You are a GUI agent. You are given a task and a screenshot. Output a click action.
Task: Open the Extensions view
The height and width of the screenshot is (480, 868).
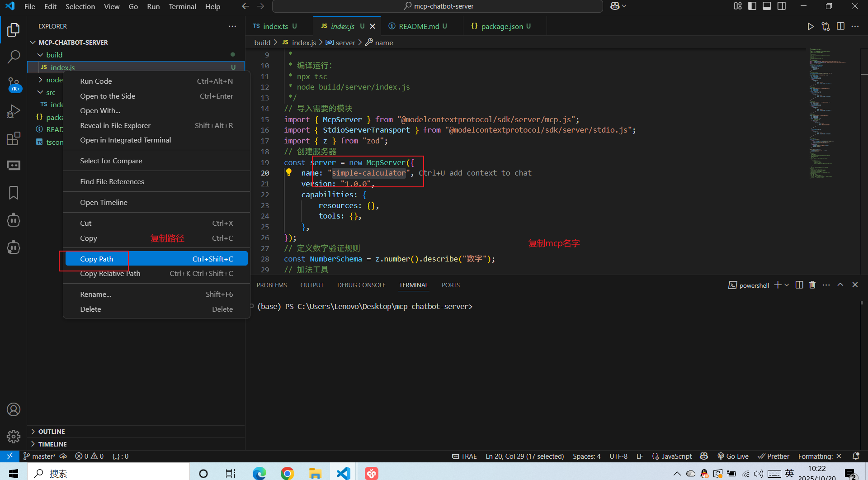(x=14, y=138)
